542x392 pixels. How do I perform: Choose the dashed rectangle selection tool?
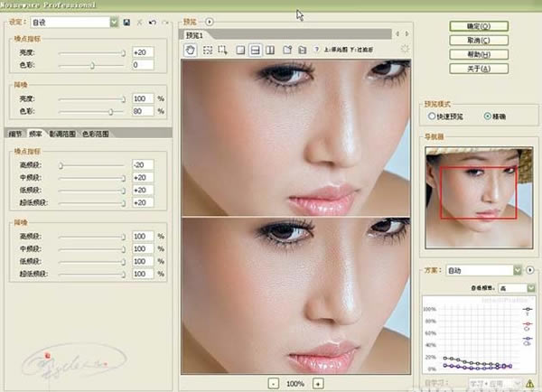click(x=208, y=50)
